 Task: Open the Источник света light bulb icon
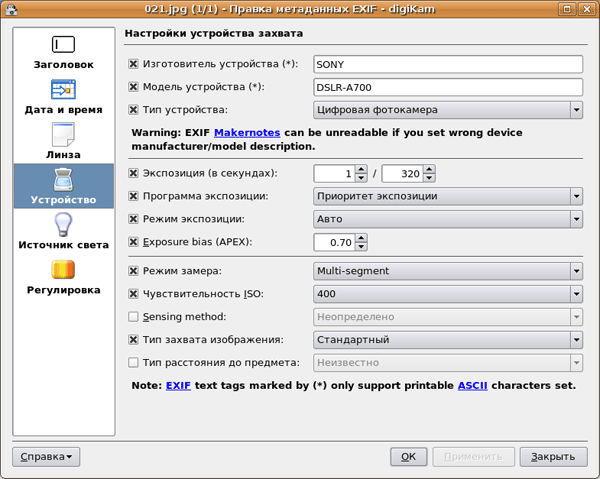pyautogui.click(x=63, y=225)
